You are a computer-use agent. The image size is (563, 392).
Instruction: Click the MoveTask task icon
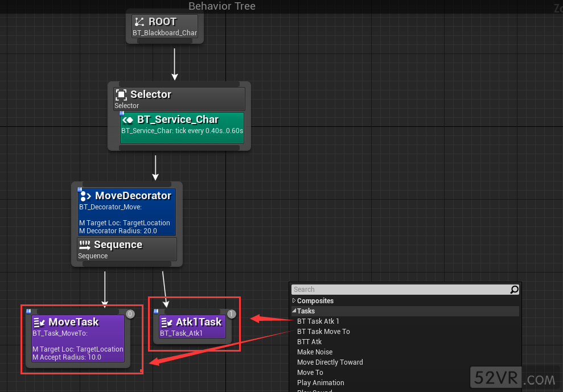(x=39, y=322)
